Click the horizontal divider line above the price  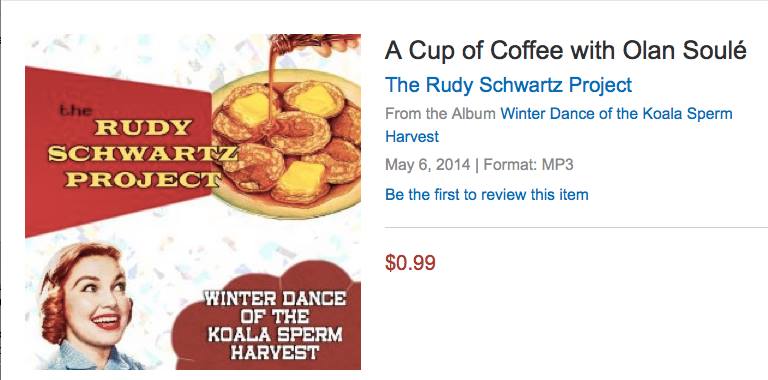pyautogui.click(x=576, y=228)
